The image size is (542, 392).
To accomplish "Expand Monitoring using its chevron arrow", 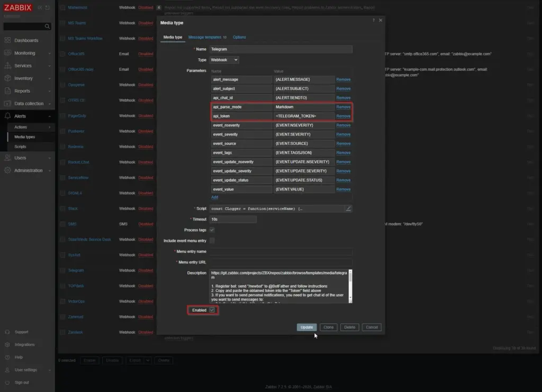I will pyautogui.click(x=49, y=53).
